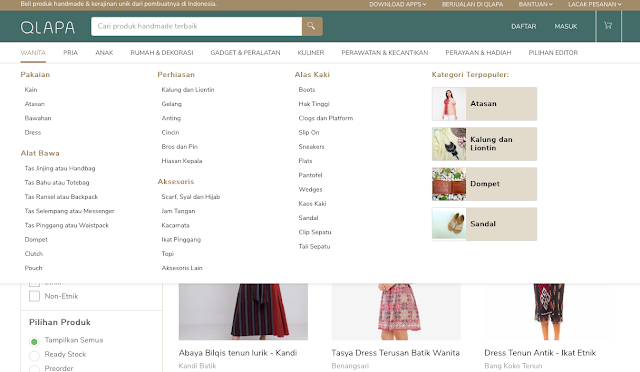The height and width of the screenshot is (372, 640).
Task: Expand Download Apps dropdown
Action: click(398, 4)
